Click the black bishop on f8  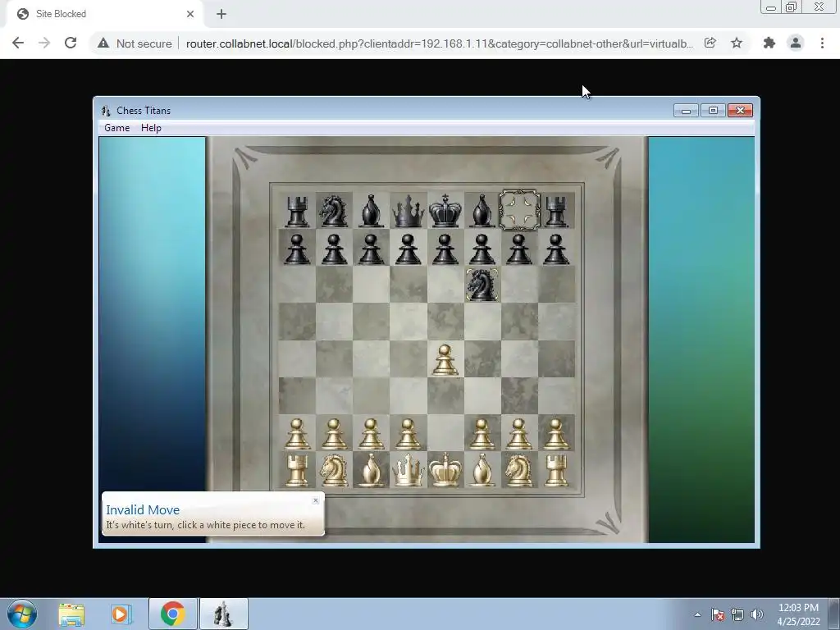click(482, 211)
